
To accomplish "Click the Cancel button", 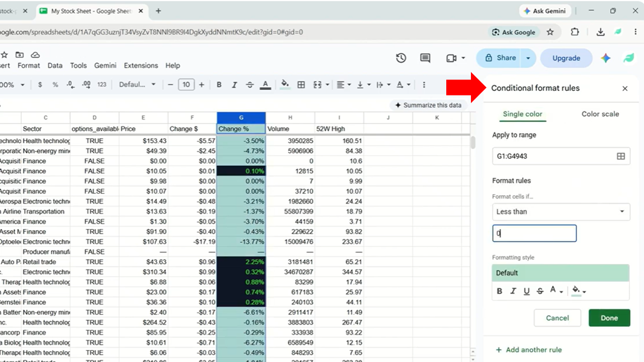I will pyautogui.click(x=557, y=318).
